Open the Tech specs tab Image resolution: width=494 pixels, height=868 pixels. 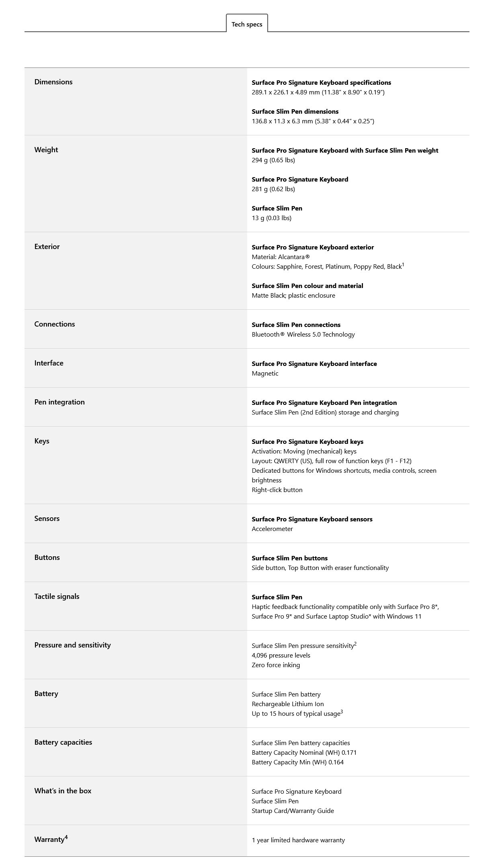pyautogui.click(x=247, y=24)
